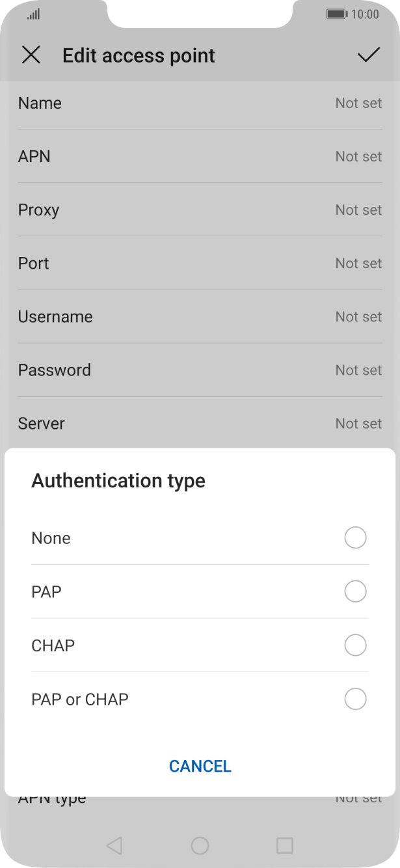
Task: Select the None radio button
Action: pos(355,538)
